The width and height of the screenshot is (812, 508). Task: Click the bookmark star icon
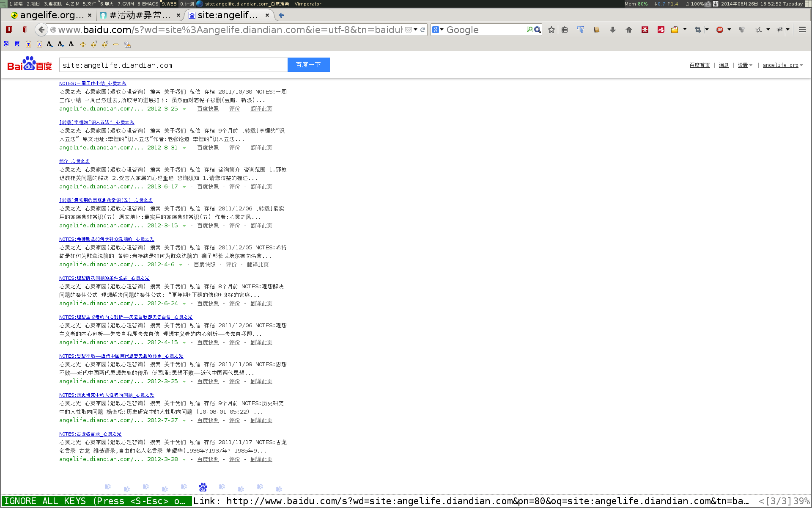551,30
